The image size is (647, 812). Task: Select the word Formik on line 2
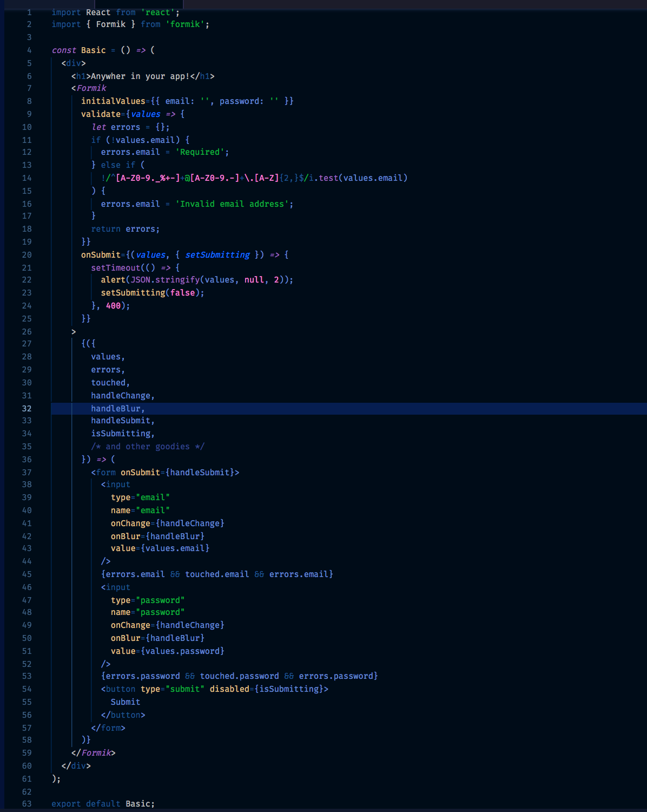point(111,24)
